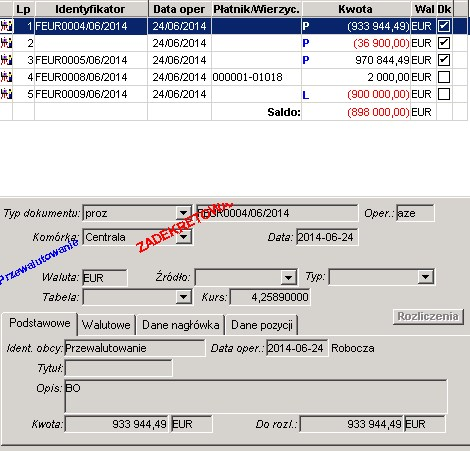Click into the Opis text field

pos(256,396)
